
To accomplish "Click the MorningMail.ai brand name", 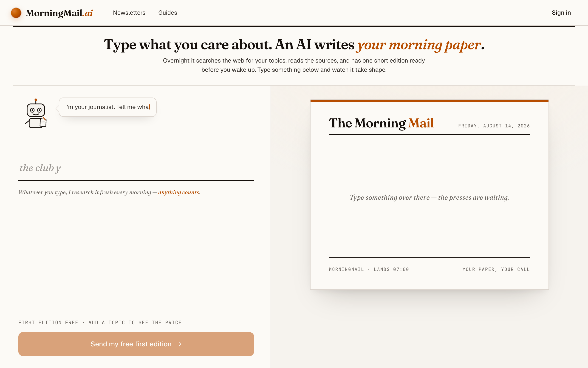I will (59, 13).
